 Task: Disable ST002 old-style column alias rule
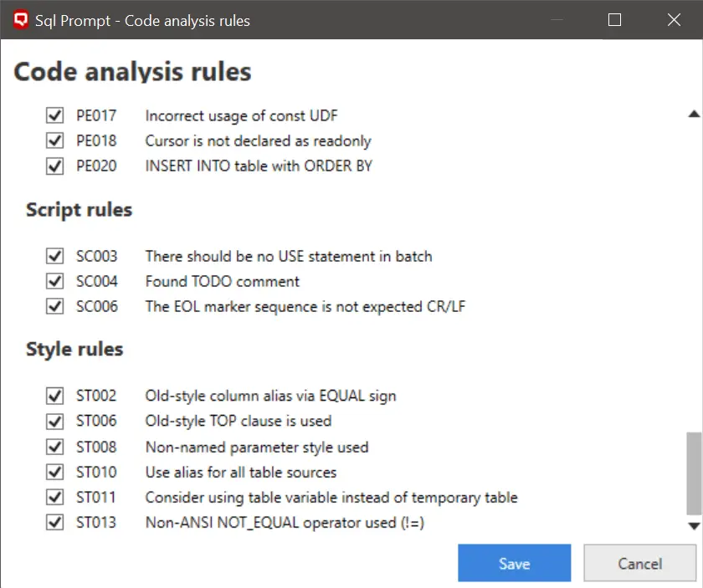pyautogui.click(x=54, y=396)
